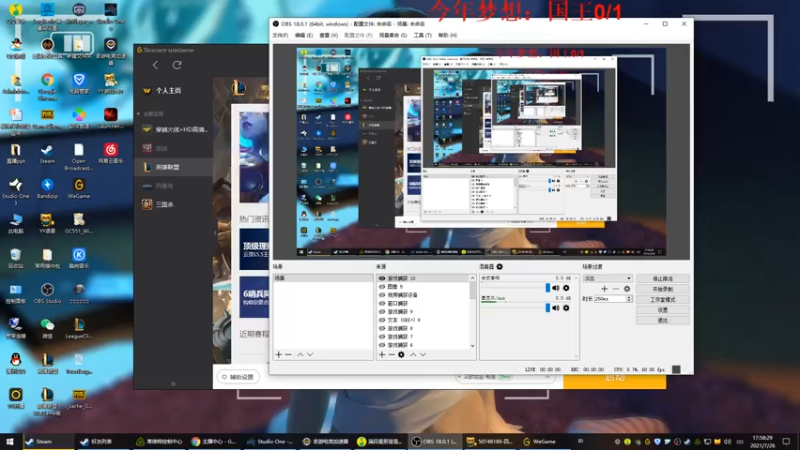Viewport: 800px width, 450px height.
Task: Open the 编辑(E) menu in OBS
Action: click(x=304, y=35)
